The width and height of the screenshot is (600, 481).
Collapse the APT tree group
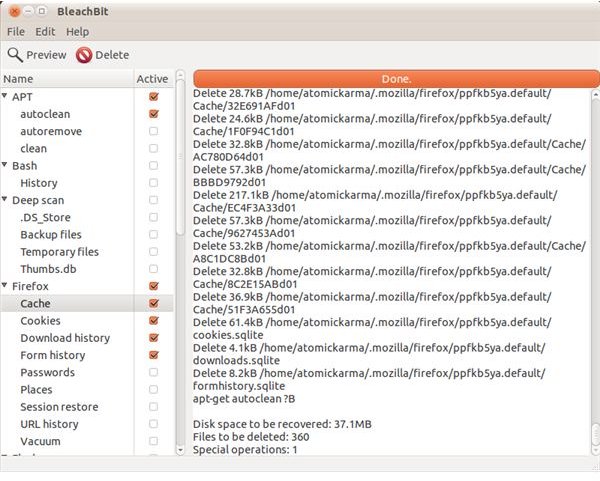(x=5, y=96)
